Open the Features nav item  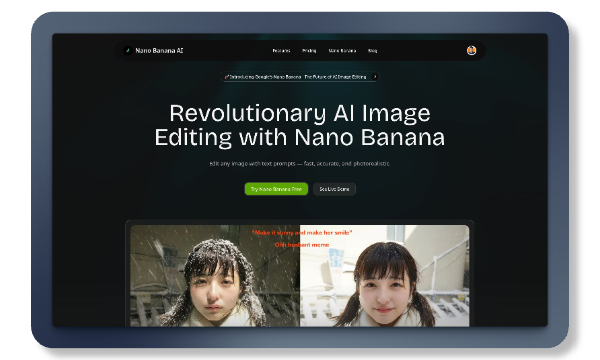(x=281, y=50)
